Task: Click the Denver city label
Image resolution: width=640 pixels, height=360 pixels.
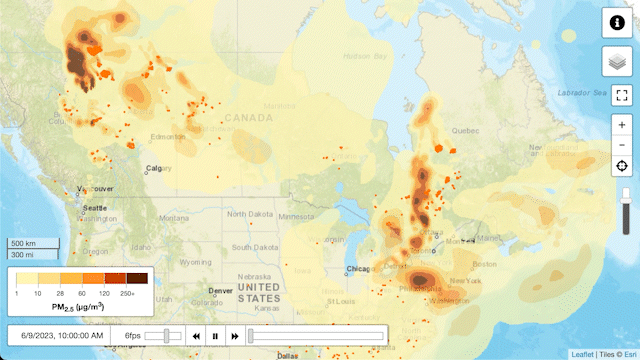Action: tap(220, 291)
